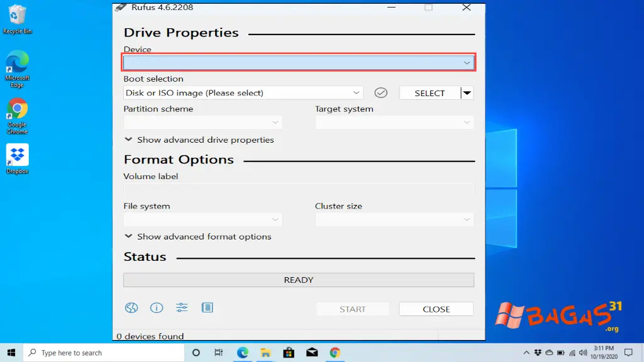Open Dropbox desktop shortcut
This screenshot has height=362, width=644.
click(x=17, y=159)
